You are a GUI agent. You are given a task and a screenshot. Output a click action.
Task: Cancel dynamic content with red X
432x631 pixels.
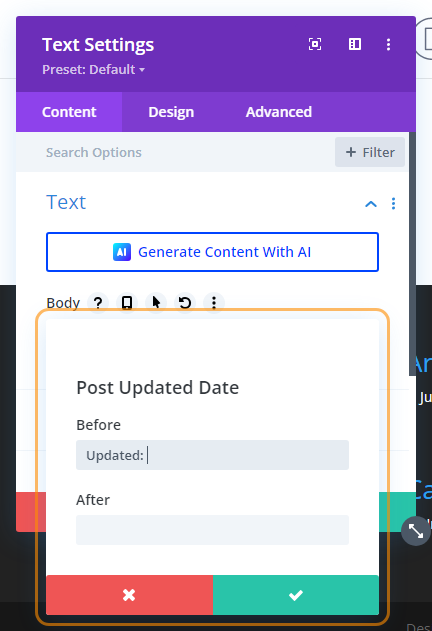tap(129, 595)
